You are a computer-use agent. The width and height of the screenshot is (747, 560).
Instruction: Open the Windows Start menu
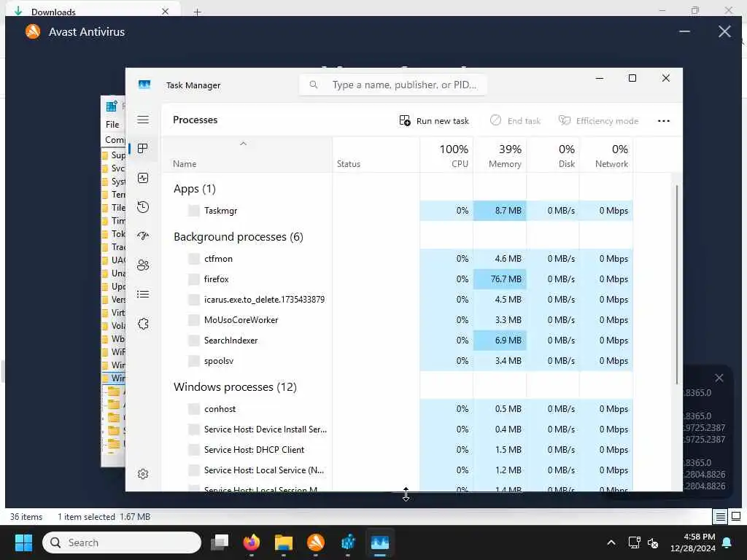(23, 542)
